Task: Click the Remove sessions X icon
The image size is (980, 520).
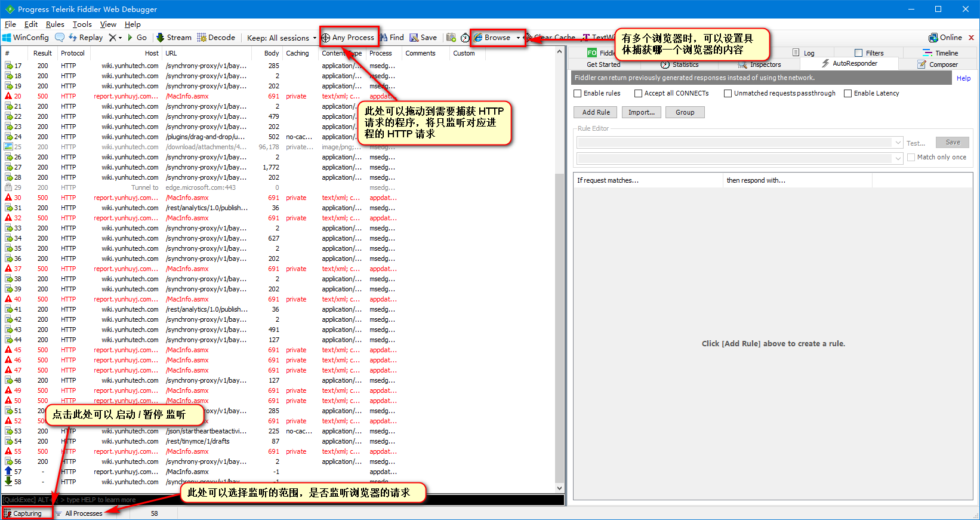Action: (112, 38)
